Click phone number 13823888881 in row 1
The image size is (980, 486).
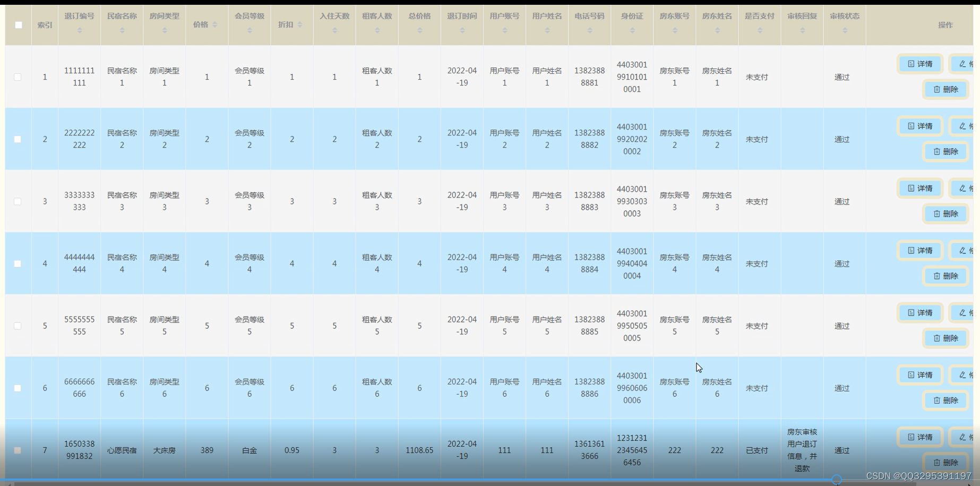[590, 76]
